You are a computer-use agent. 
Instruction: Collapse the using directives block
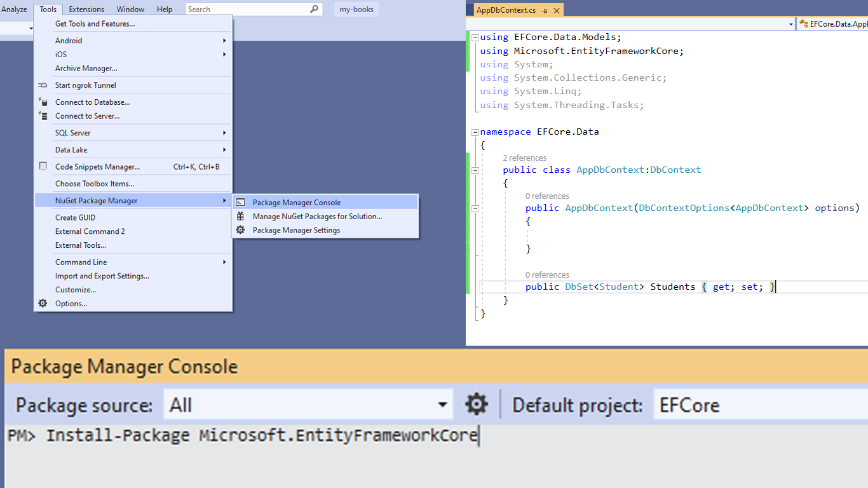tap(475, 37)
